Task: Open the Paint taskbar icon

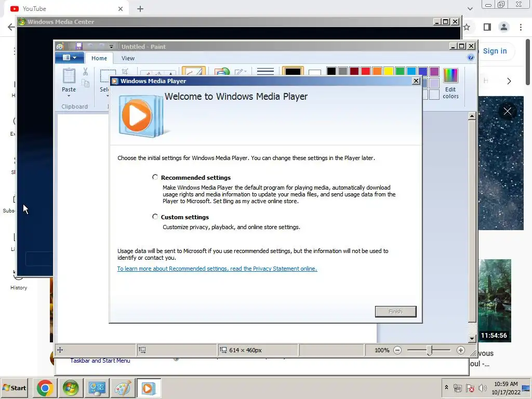Action: tap(123, 388)
